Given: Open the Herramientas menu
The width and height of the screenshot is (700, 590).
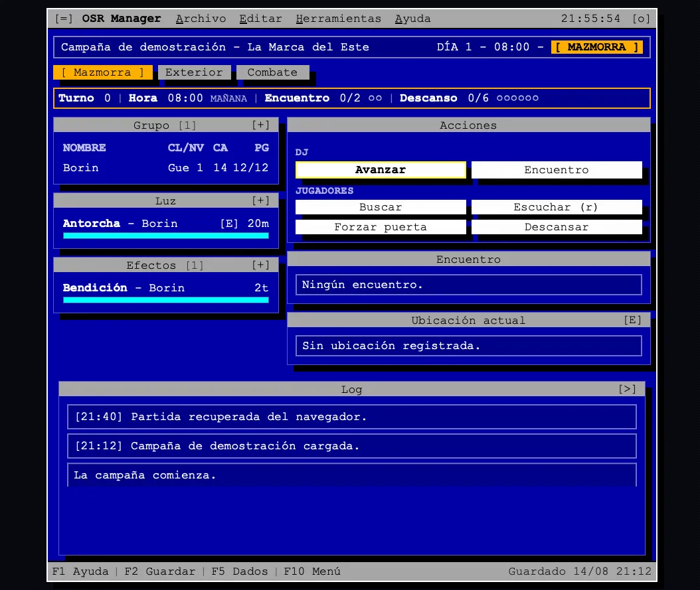Looking at the screenshot, I should point(339,19).
